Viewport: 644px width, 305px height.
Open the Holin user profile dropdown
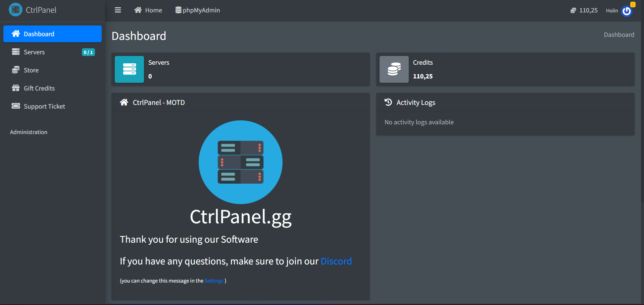[612, 11]
